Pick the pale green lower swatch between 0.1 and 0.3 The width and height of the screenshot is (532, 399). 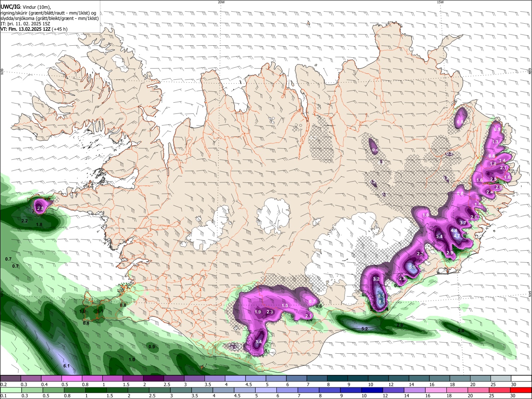point(11,390)
